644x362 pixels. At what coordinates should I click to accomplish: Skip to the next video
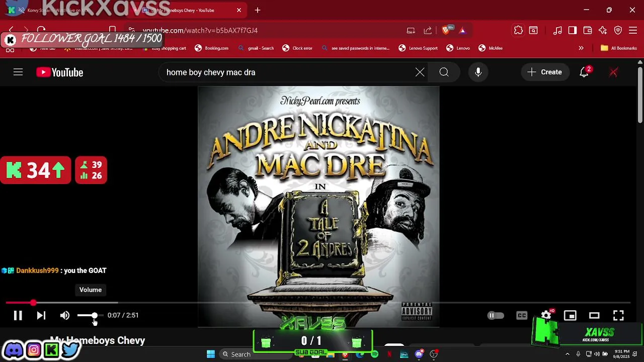tap(41, 315)
